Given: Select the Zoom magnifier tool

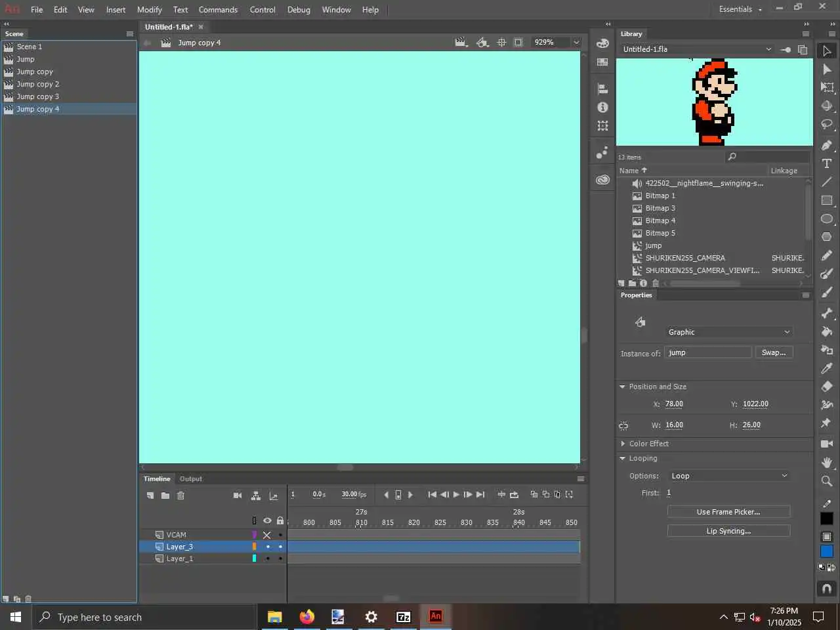Looking at the screenshot, I should coord(827,481).
